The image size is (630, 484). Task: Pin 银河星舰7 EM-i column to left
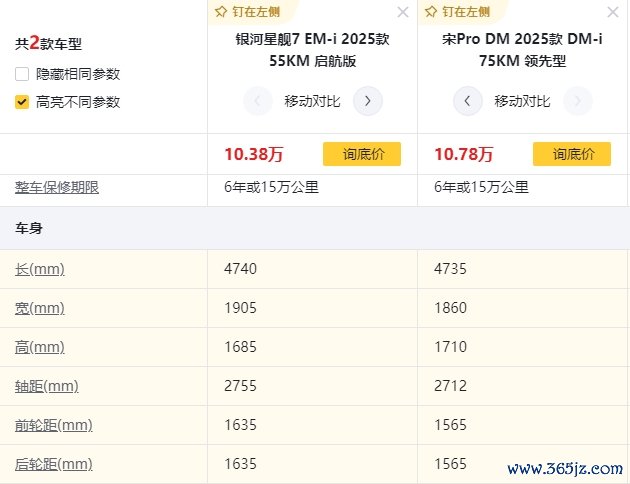tap(247, 12)
